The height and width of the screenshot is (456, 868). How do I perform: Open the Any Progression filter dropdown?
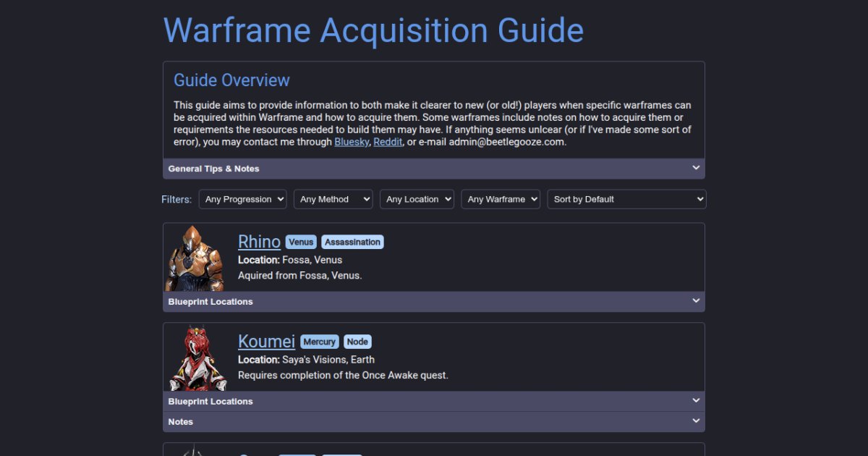click(242, 199)
